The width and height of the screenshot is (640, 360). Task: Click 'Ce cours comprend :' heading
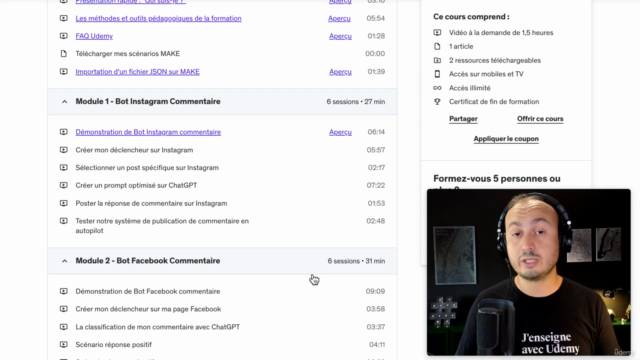[x=471, y=17]
